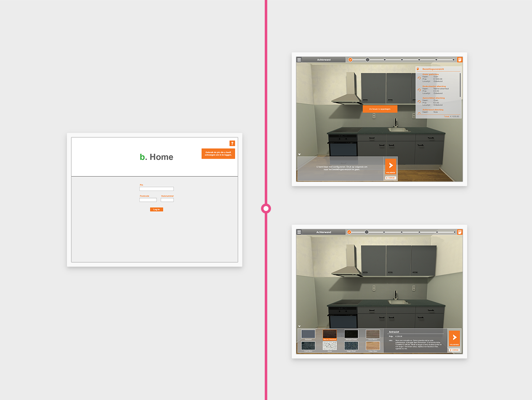Click Volgende arrow button on material swatches screen
The width and height of the screenshot is (532, 400).
pos(454,339)
